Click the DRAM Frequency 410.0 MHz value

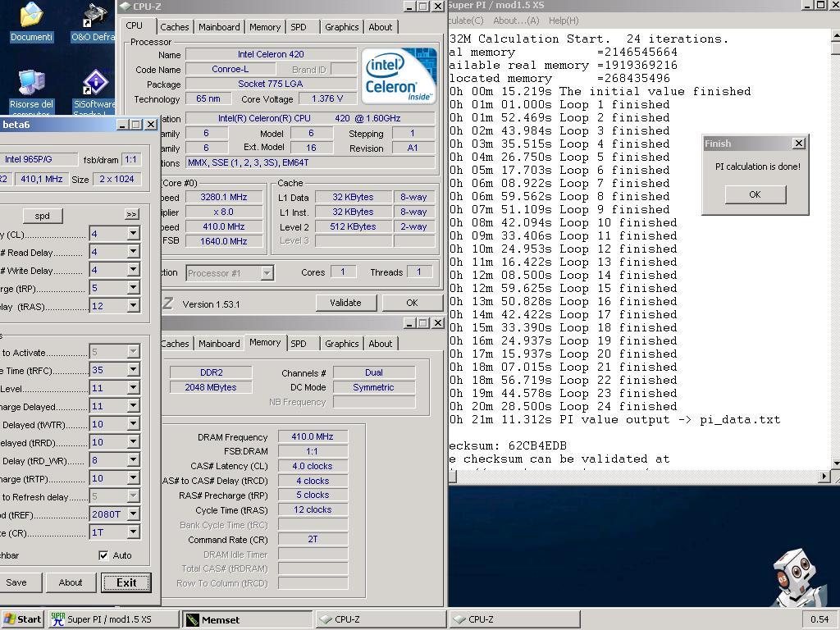point(313,436)
